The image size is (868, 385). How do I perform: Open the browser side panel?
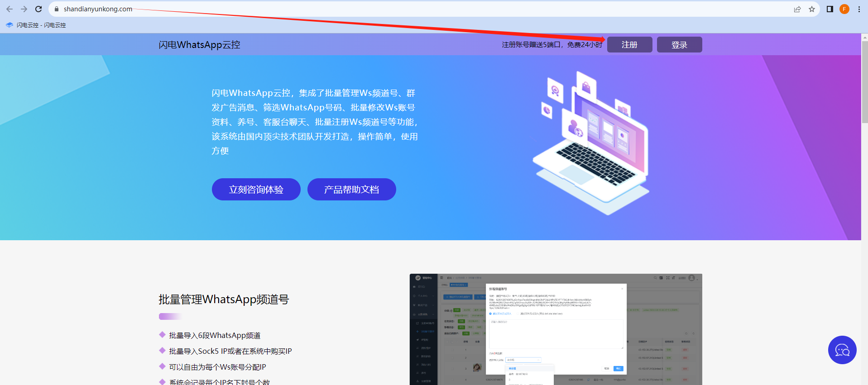(830, 9)
